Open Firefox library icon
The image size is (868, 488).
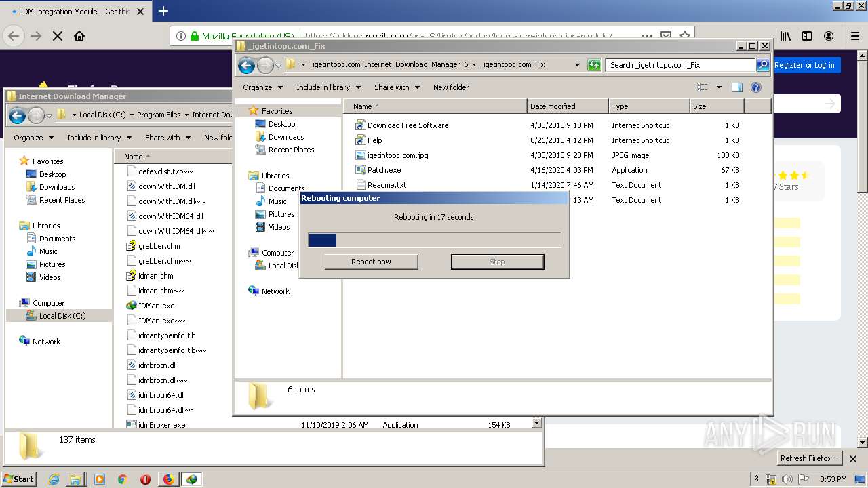[x=785, y=36]
